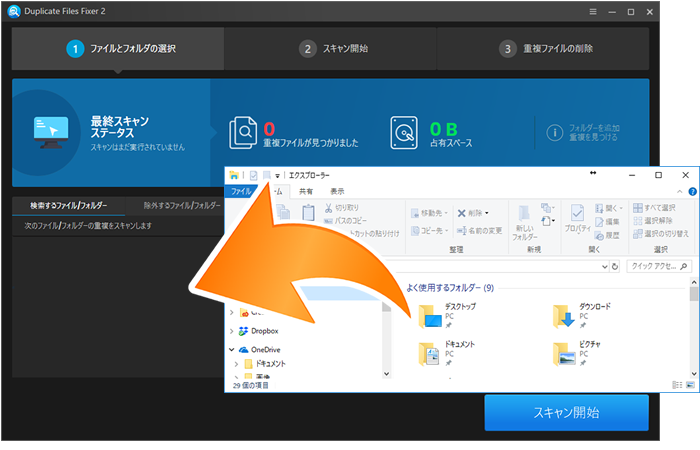
Task: Click the Duplicate Files Fixer app logo
Action: [14, 11]
